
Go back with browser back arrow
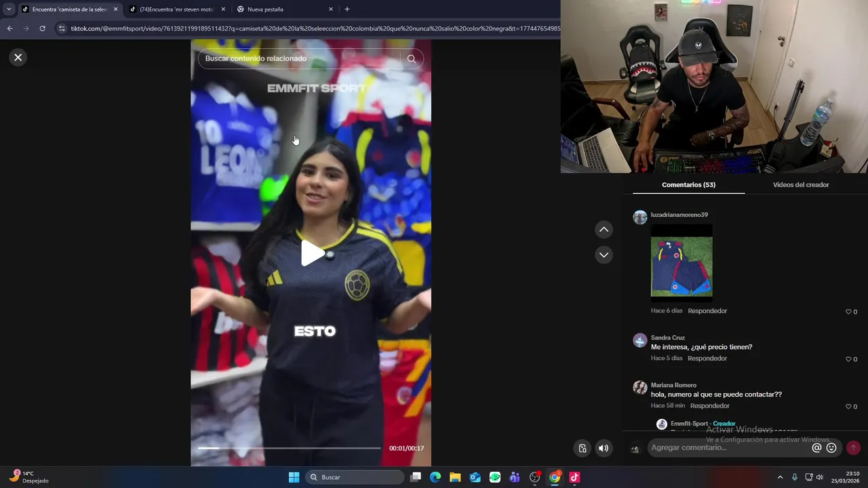(9, 28)
